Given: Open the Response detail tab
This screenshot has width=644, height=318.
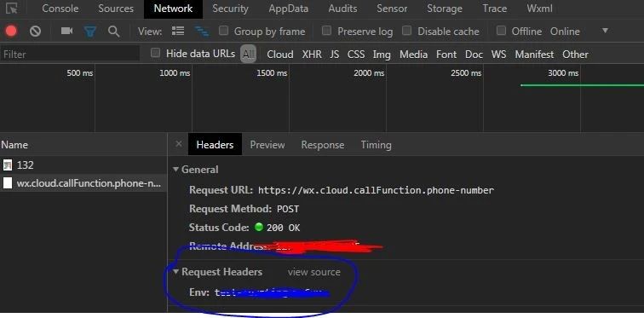Looking at the screenshot, I should click(x=322, y=145).
